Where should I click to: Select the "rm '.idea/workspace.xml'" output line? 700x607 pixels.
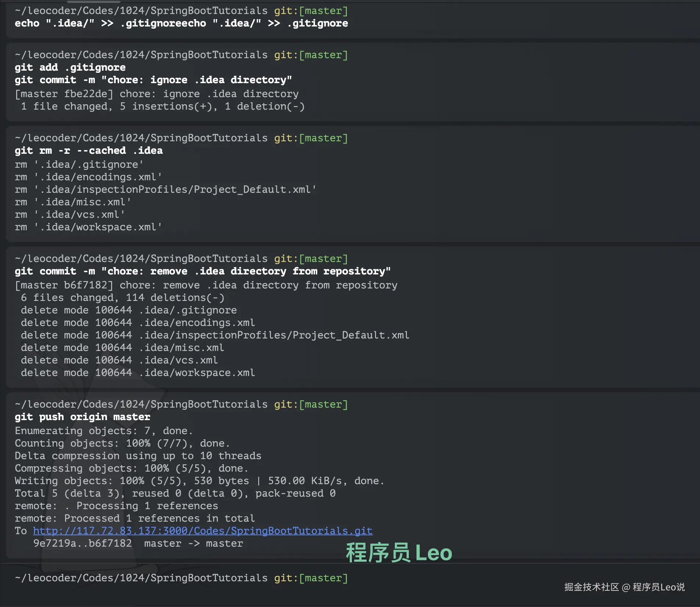88,227
